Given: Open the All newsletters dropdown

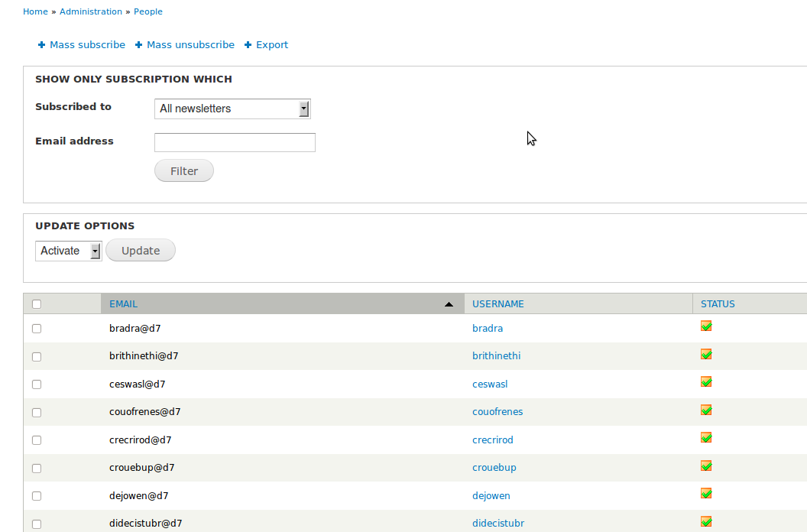Looking at the screenshot, I should point(232,109).
